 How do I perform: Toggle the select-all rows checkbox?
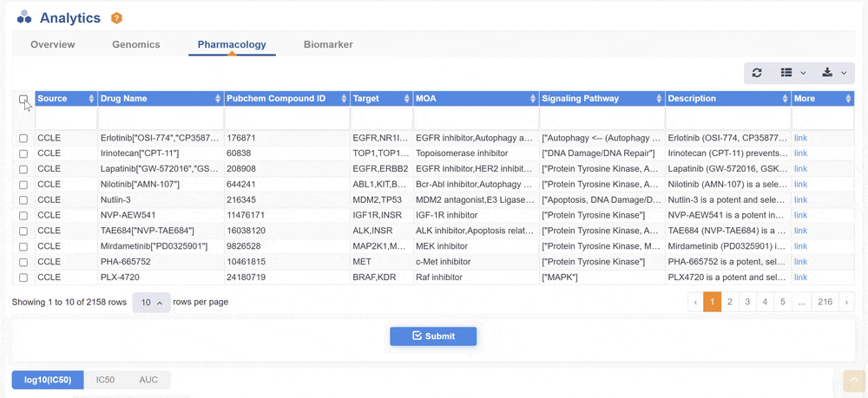[x=23, y=99]
